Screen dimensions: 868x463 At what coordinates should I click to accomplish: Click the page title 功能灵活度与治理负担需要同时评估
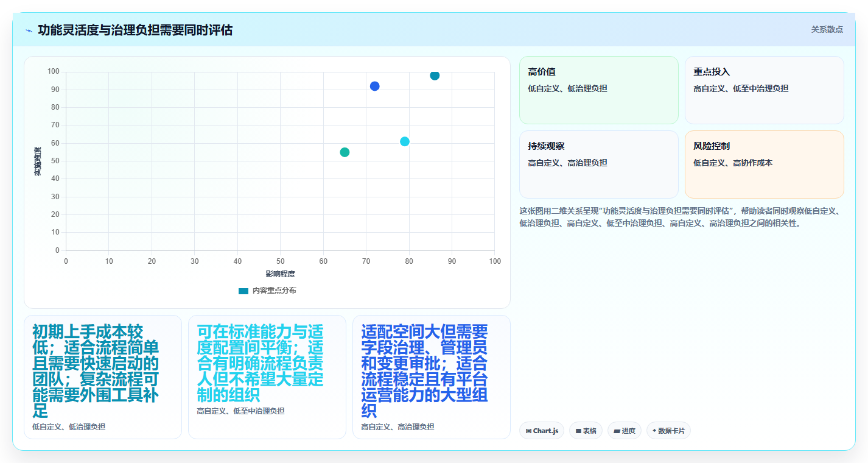tap(135, 30)
